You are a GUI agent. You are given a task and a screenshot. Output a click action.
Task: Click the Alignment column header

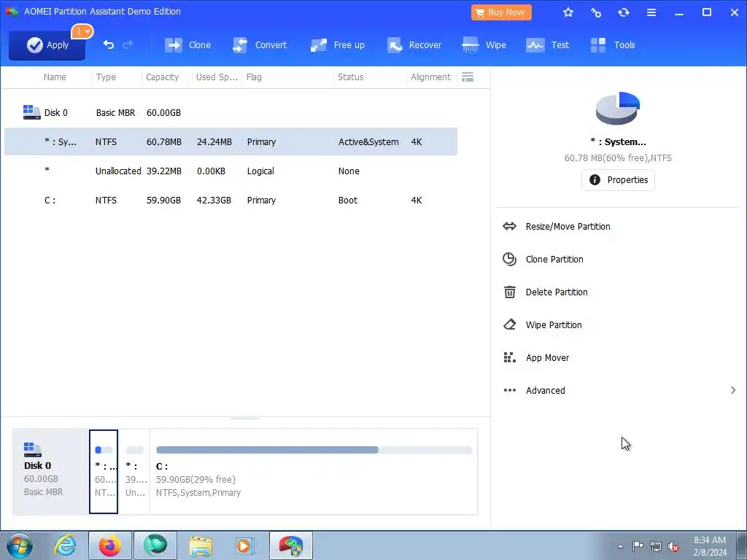pos(430,77)
